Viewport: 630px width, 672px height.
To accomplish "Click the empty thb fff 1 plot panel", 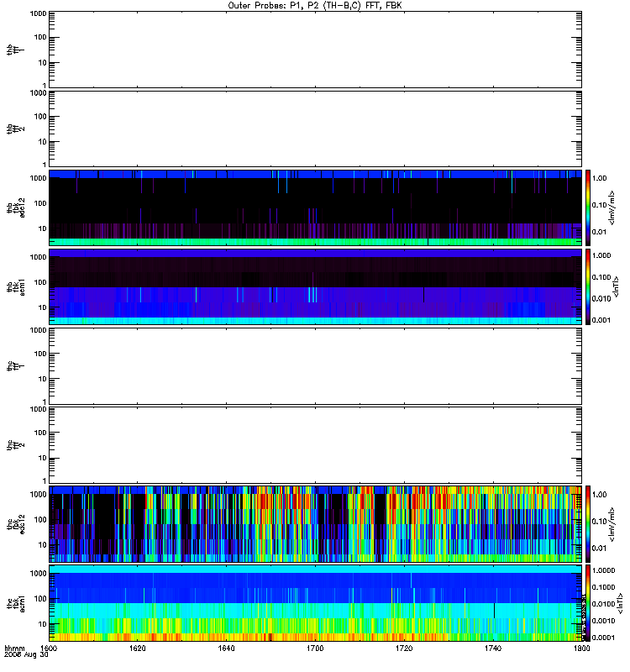I will click(x=315, y=50).
